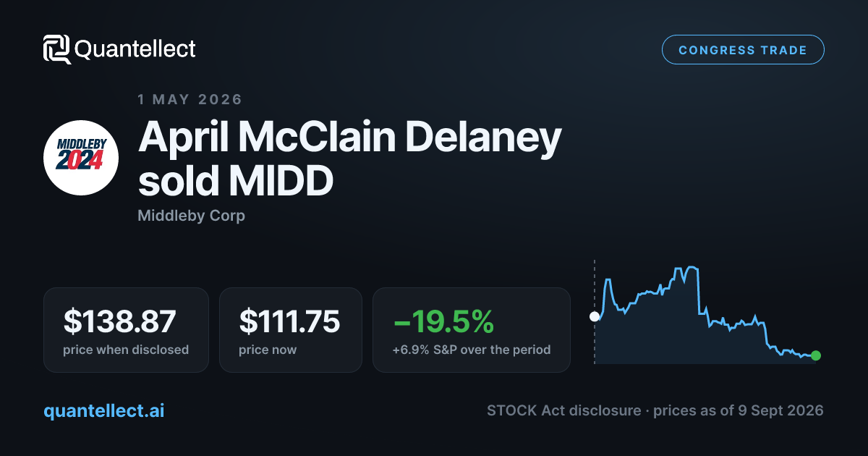Open the Quantellect brand name
Screen dimensions: 868x456
135,49
